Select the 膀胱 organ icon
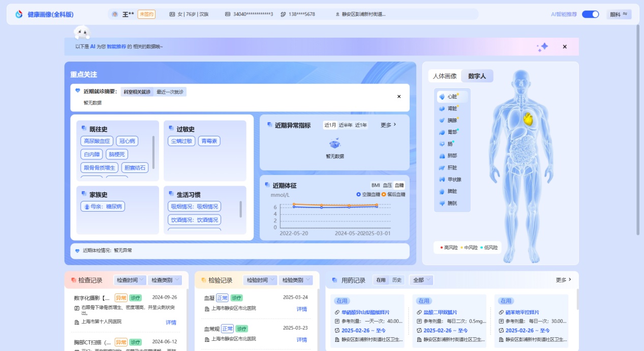Viewport: 644px width, 351px height. [x=442, y=203]
